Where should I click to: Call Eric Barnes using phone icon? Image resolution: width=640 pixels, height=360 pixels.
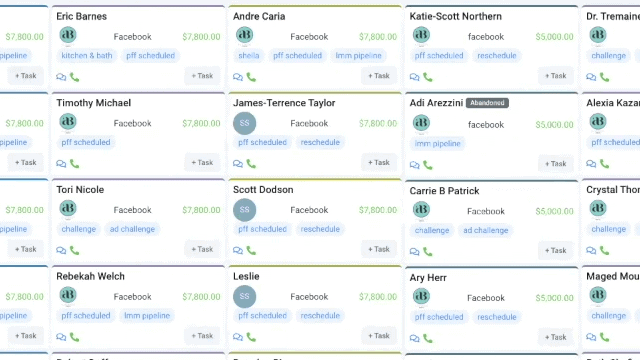pos(75,77)
